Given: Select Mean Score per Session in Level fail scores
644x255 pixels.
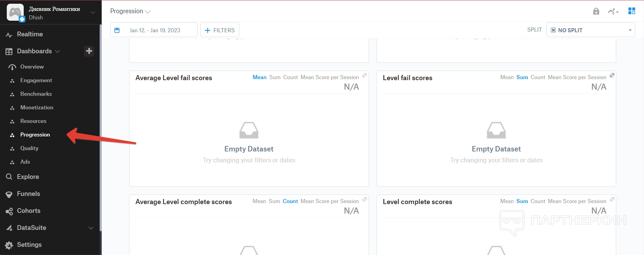Looking at the screenshot, I should (x=577, y=77).
